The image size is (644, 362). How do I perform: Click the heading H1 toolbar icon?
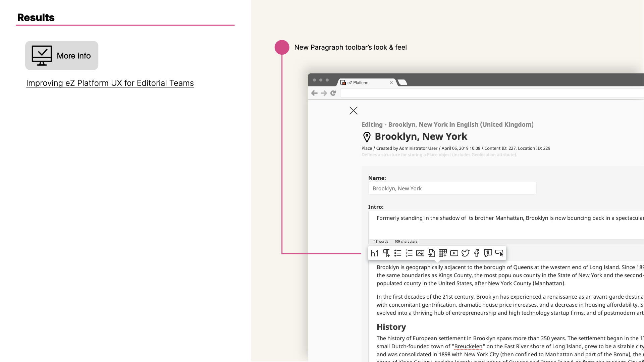tap(375, 252)
